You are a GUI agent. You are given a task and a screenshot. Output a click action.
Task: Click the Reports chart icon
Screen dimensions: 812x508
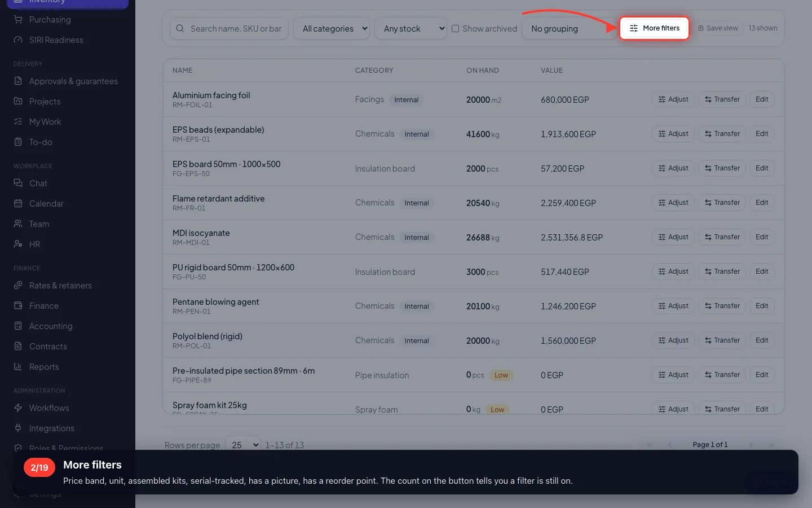[x=18, y=367]
